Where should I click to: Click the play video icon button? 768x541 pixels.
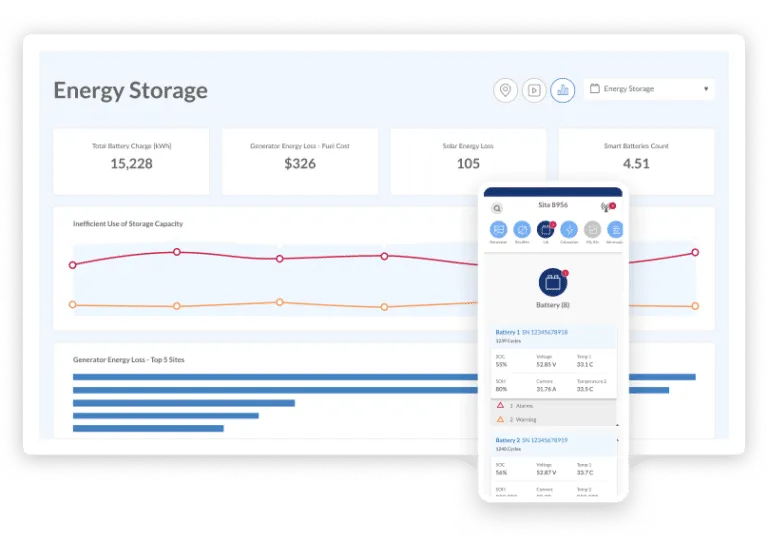(534, 90)
